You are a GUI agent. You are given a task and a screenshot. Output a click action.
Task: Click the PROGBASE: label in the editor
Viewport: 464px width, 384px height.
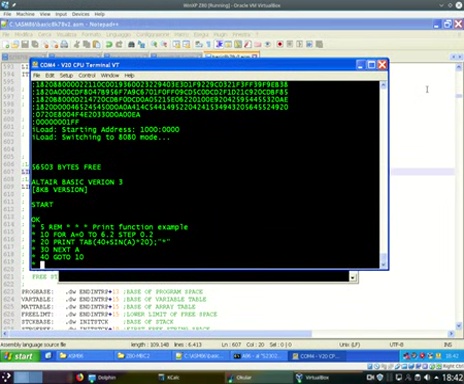point(37,292)
